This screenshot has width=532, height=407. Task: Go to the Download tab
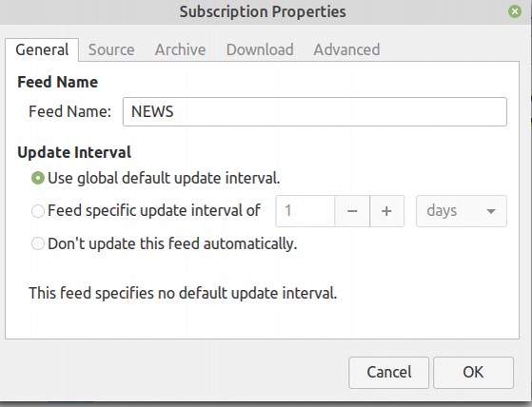(x=260, y=49)
